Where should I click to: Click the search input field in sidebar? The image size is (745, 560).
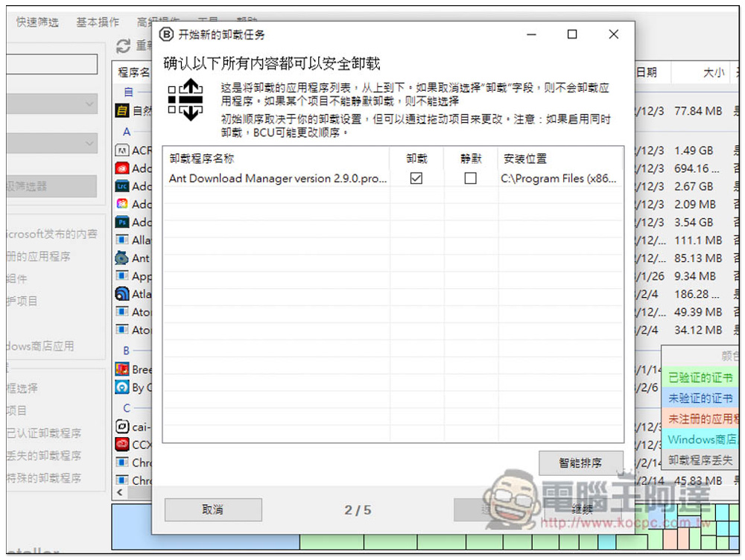click(x=52, y=64)
